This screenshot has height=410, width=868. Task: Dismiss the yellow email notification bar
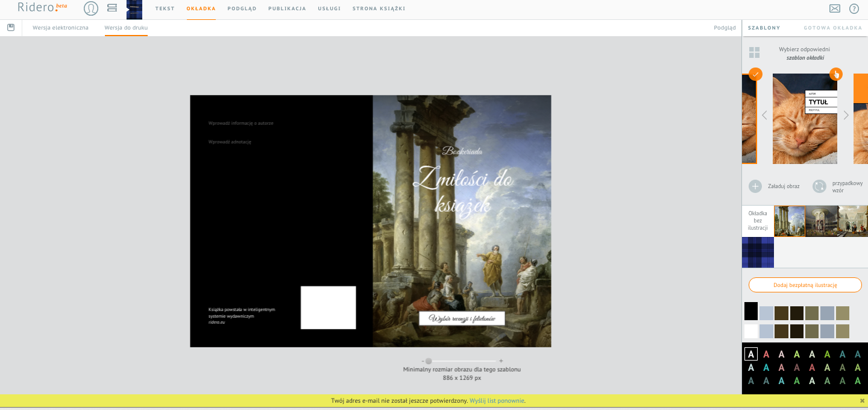pos(862,400)
